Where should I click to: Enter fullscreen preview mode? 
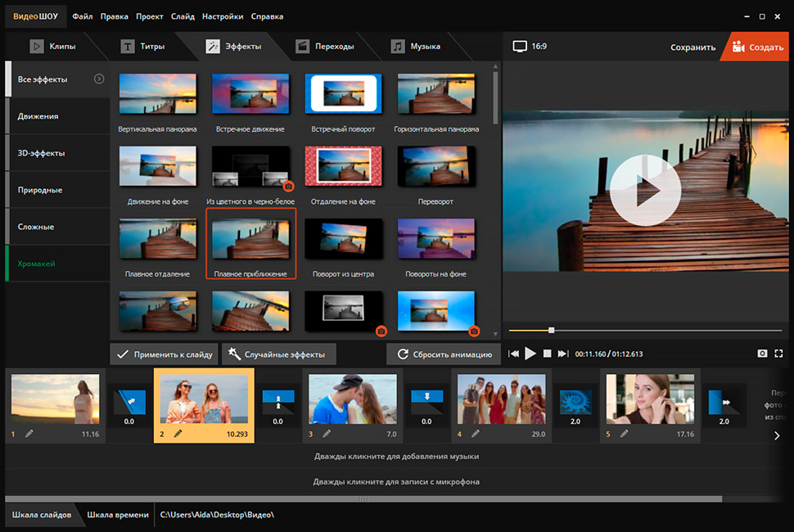click(x=778, y=354)
